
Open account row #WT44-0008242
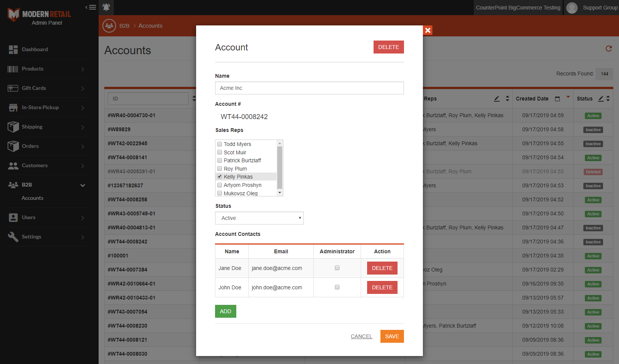[x=127, y=242]
